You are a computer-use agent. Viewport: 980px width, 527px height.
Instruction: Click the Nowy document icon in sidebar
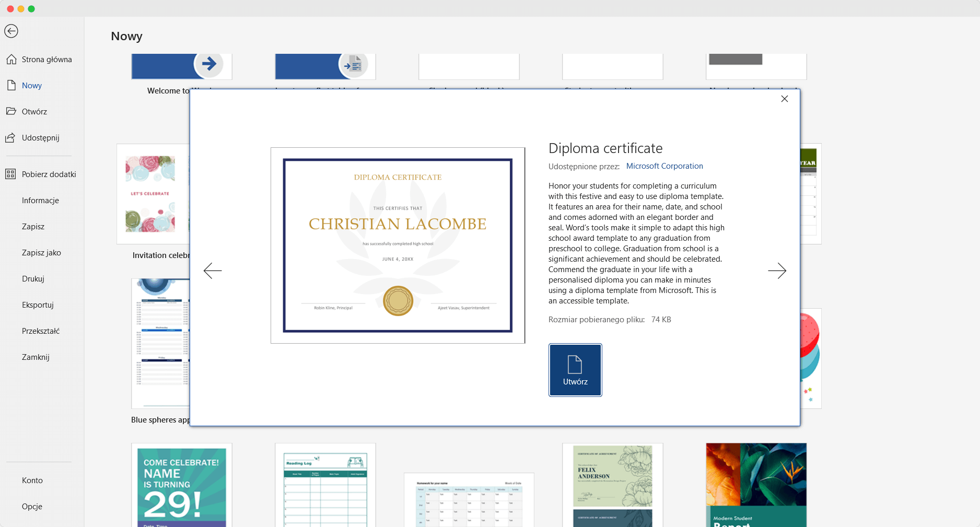(11, 85)
